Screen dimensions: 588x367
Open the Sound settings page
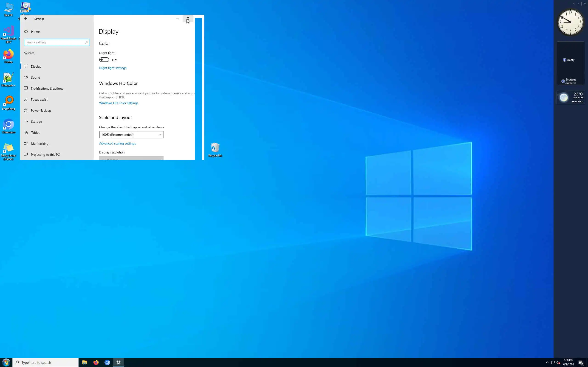pos(35,78)
